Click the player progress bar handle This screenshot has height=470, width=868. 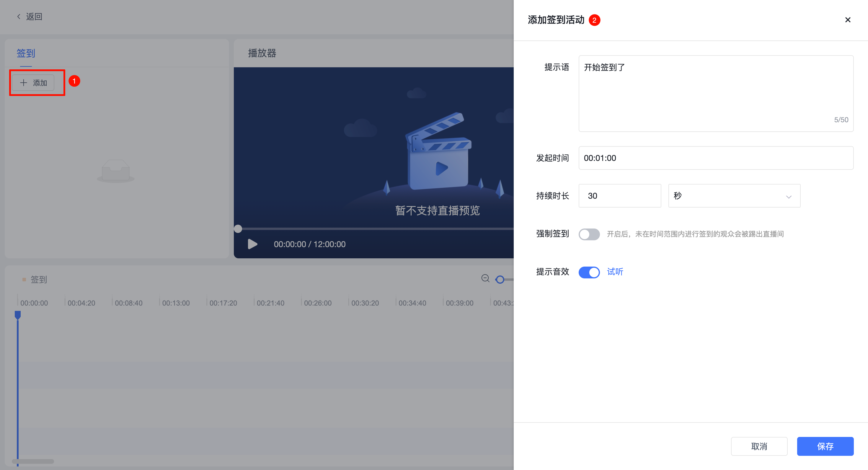tap(238, 229)
